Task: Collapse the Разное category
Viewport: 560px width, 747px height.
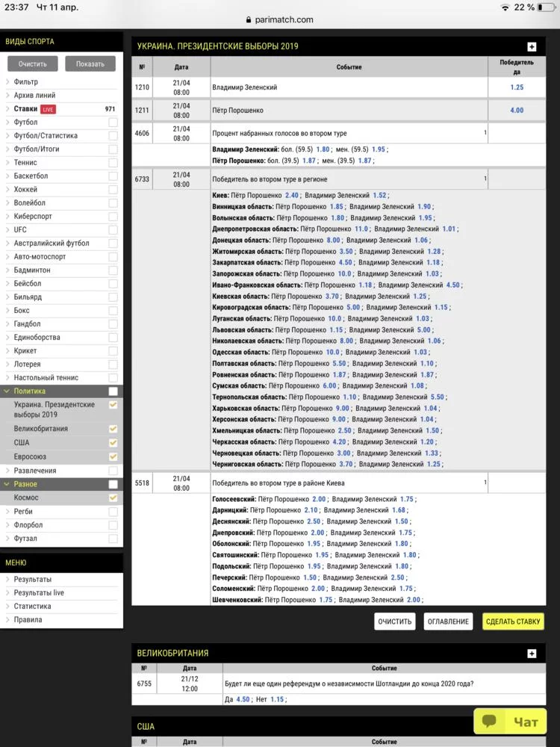Action: point(7,484)
